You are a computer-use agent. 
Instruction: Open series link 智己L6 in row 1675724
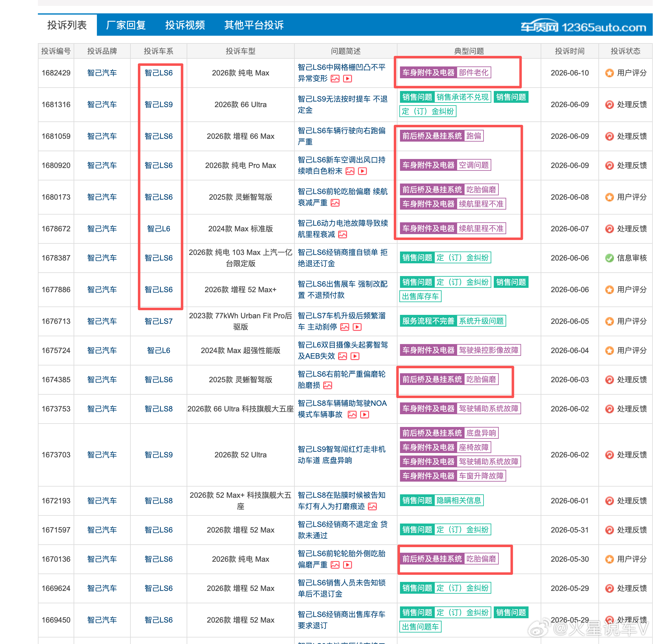click(x=158, y=351)
